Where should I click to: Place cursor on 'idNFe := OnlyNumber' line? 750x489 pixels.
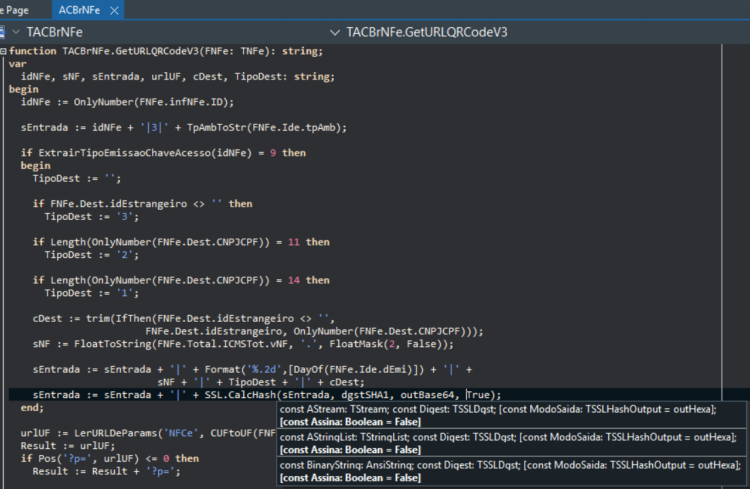[x=127, y=102]
